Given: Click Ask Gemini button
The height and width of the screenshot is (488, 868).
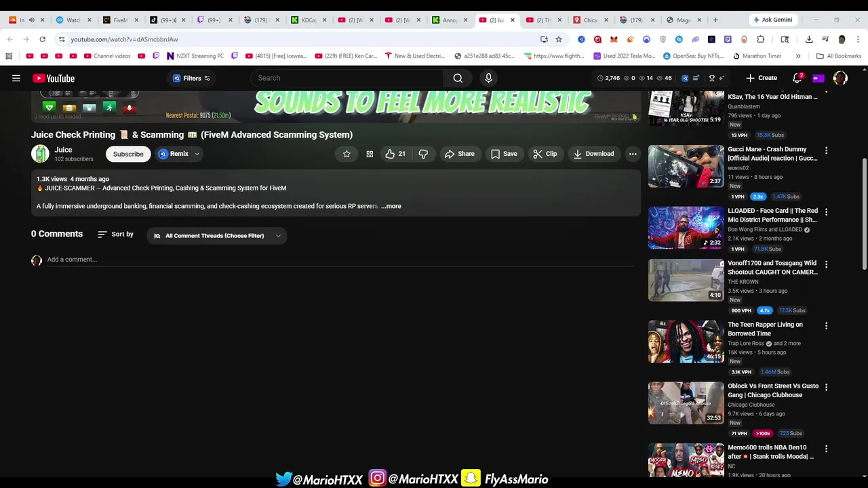Looking at the screenshot, I should pyautogui.click(x=772, y=20).
